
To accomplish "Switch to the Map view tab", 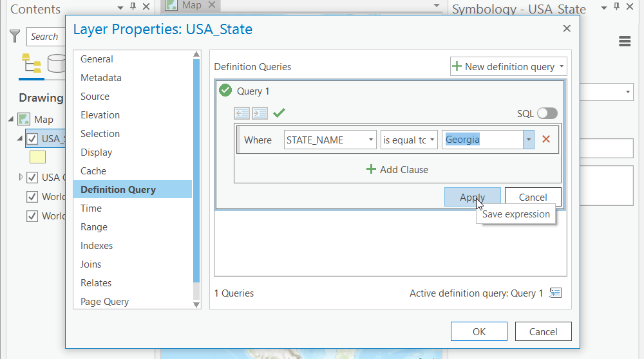I will click(191, 5).
